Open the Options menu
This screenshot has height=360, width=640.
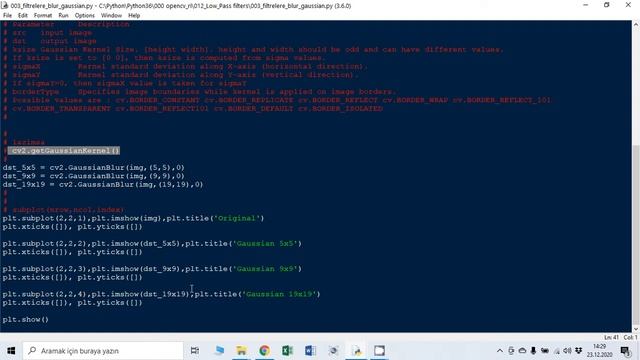84,16
